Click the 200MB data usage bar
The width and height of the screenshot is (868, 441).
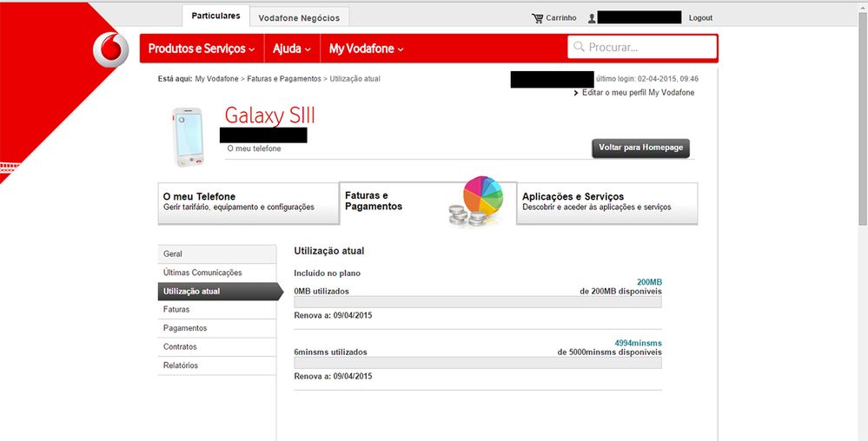[x=477, y=302]
